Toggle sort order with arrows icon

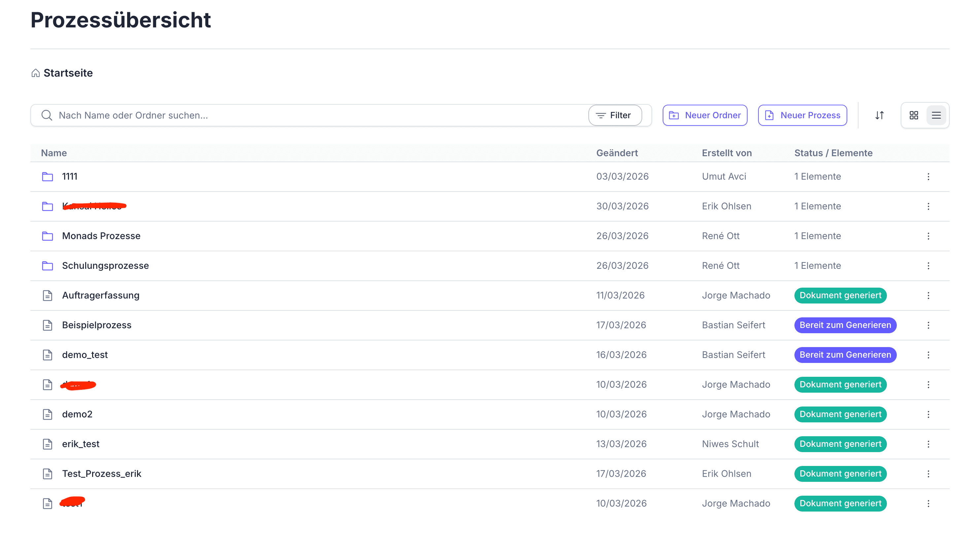pos(879,115)
